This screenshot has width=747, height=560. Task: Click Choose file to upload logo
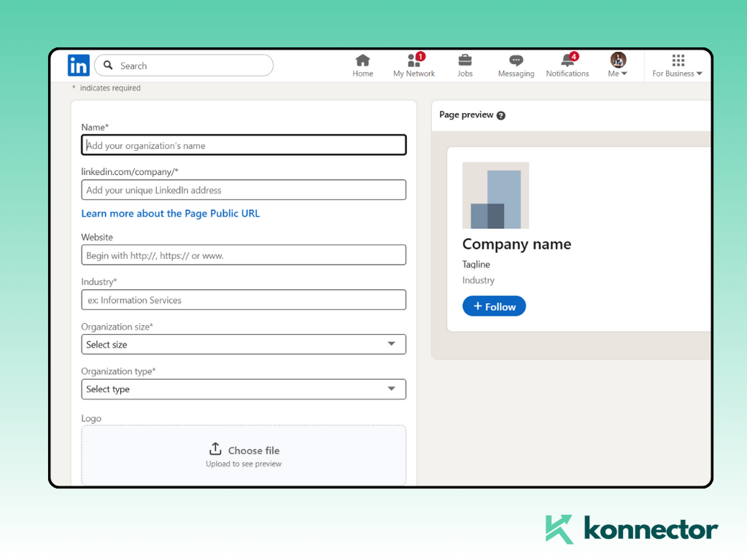[253, 451]
